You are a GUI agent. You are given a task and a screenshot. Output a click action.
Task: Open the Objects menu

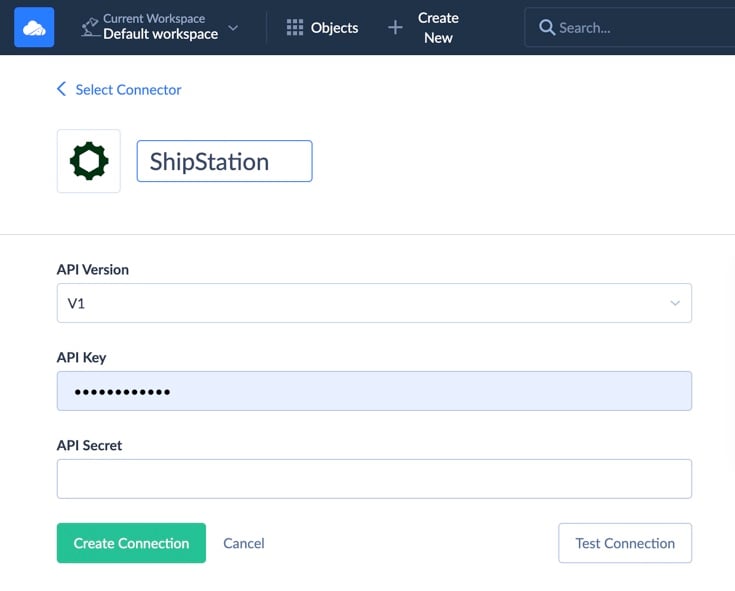pos(322,28)
